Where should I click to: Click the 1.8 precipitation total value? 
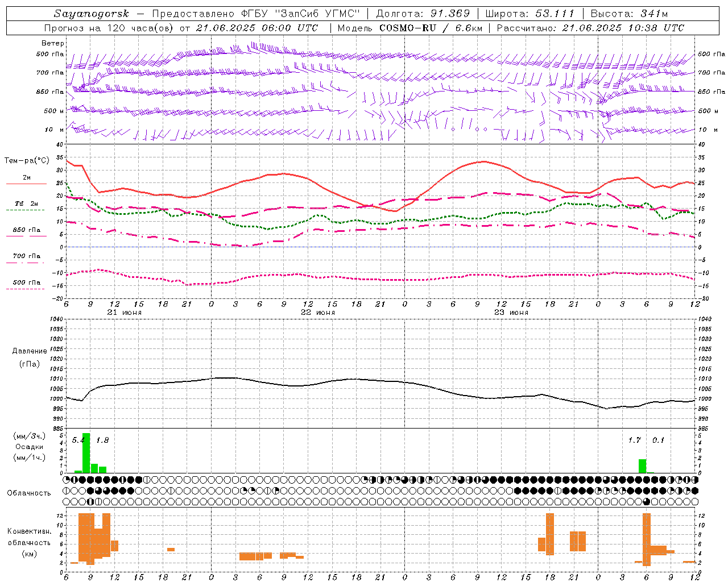point(102,440)
